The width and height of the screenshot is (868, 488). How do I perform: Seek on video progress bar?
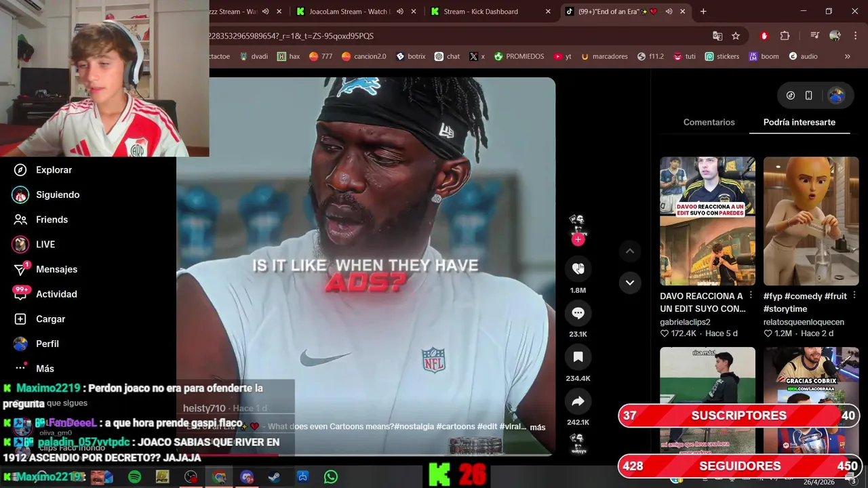pyautogui.click(x=366, y=455)
